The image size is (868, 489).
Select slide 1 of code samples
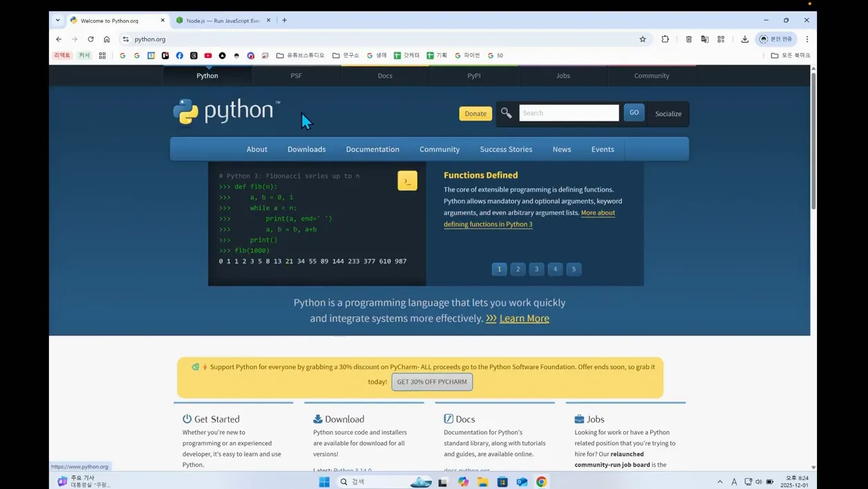point(499,269)
